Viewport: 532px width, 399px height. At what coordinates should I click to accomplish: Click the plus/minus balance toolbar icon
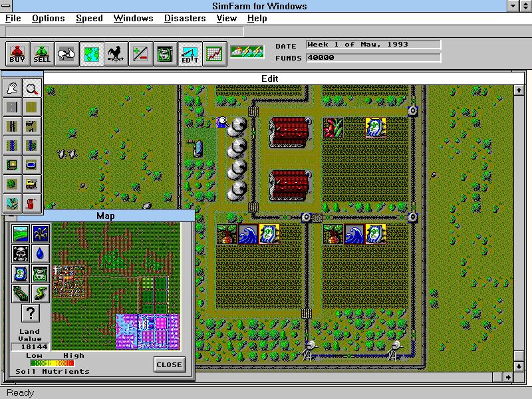click(141, 54)
